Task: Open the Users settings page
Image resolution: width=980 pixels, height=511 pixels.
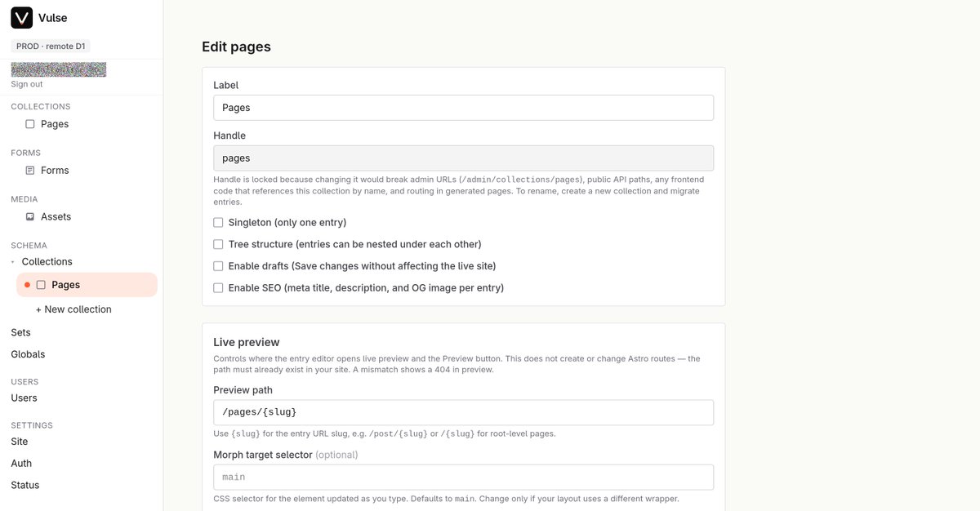Action: [24, 398]
